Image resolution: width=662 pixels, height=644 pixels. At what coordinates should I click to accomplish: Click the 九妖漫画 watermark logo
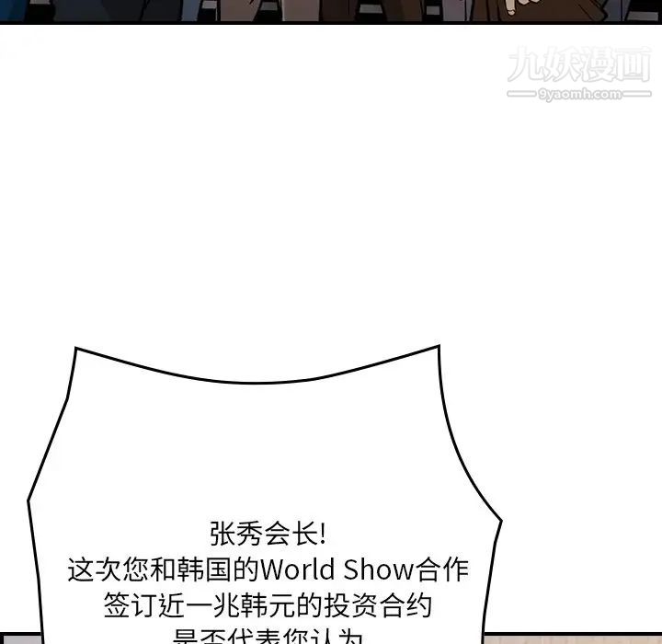click(578, 66)
